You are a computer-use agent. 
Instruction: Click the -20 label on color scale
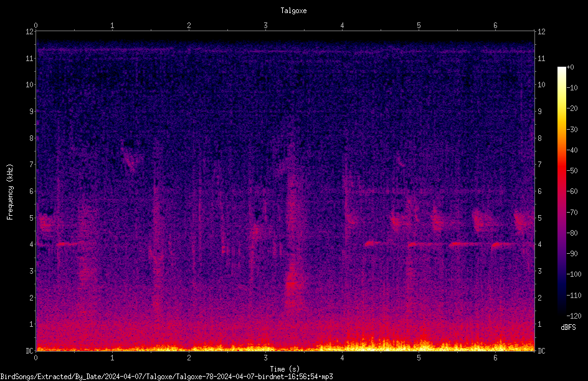point(572,109)
